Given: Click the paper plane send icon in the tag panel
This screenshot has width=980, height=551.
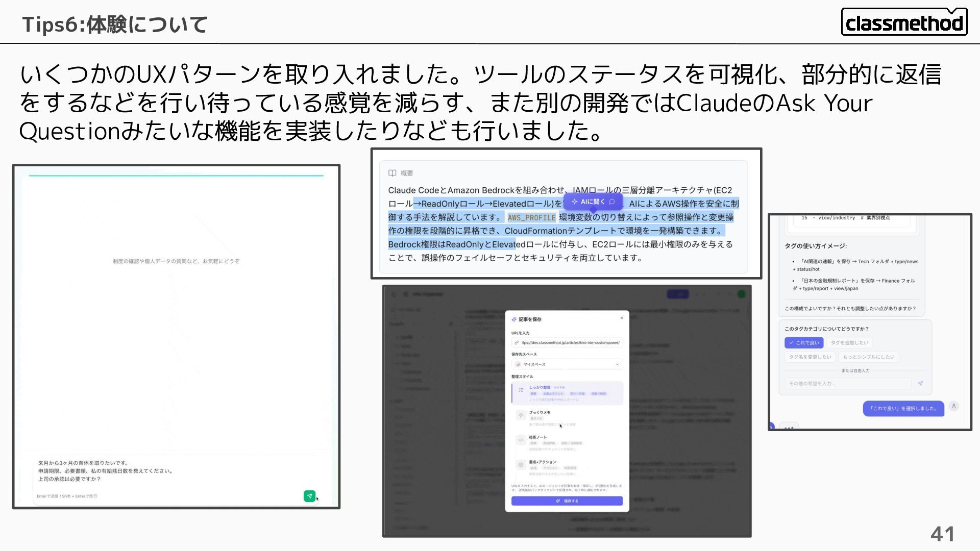Looking at the screenshot, I should (920, 384).
